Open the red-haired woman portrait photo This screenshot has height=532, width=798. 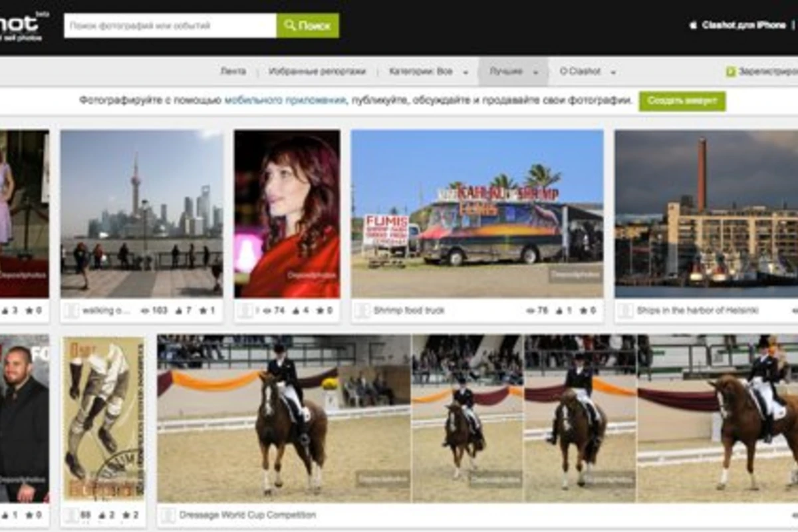(x=287, y=214)
